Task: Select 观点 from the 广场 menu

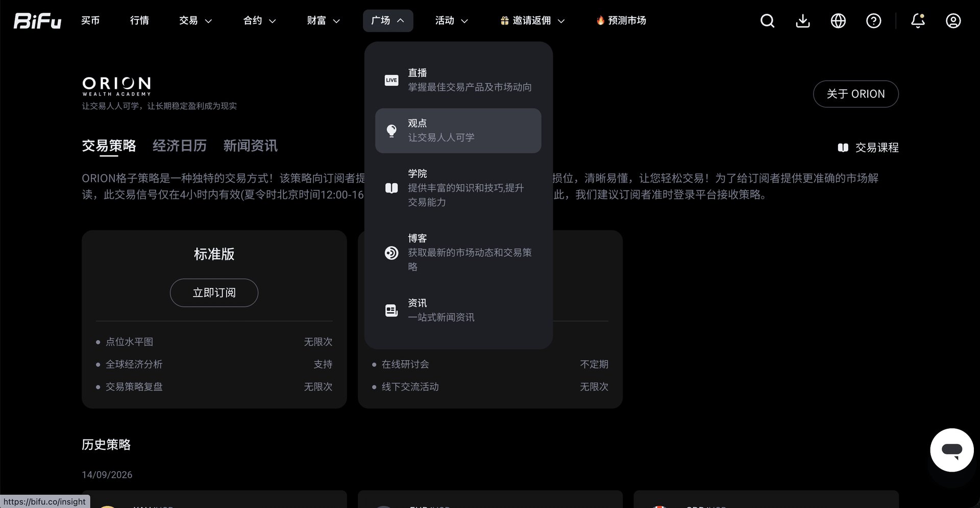Action: (x=458, y=131)
